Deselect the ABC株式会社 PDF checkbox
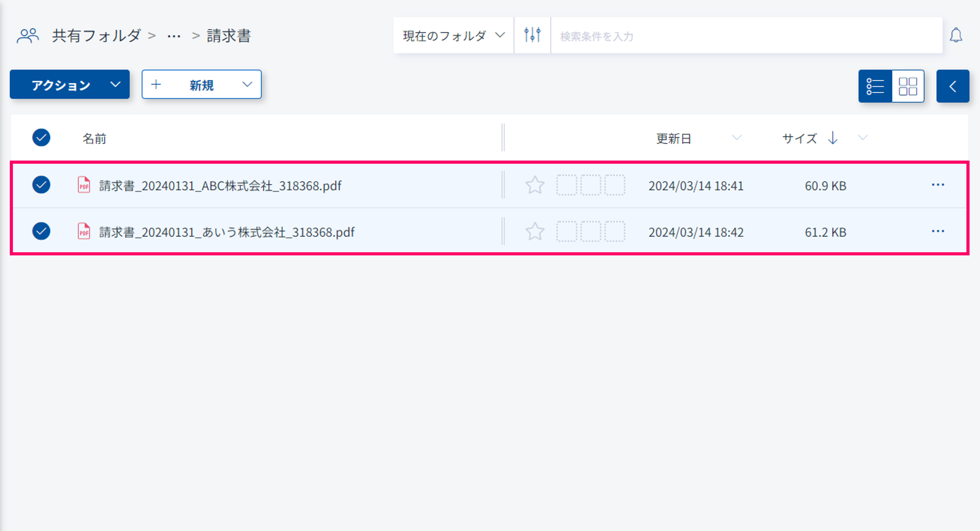The image size is (980, 531). pos(41,185)
